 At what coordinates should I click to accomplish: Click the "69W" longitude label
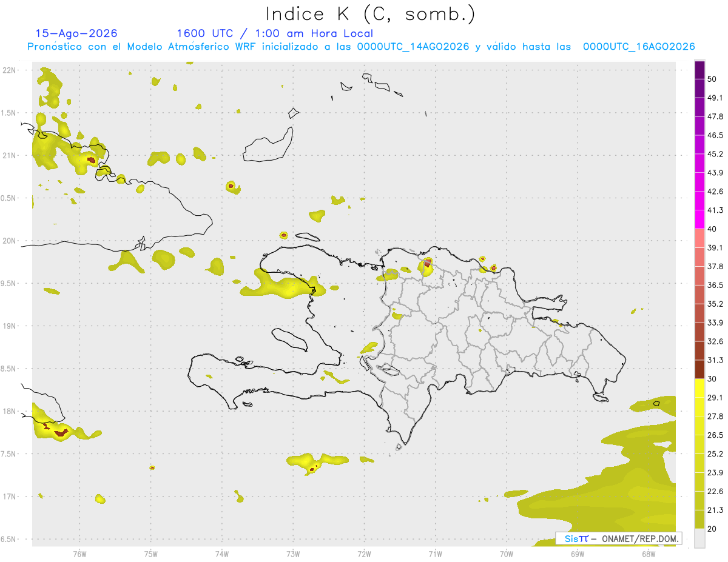[x=578, y=554]
